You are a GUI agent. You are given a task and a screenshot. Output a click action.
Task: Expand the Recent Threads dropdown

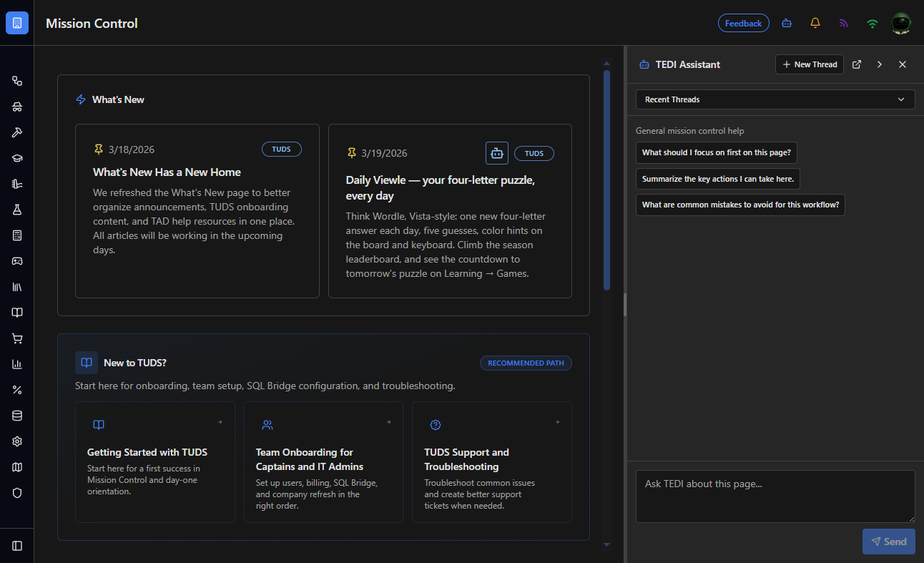tap(775, 99)
